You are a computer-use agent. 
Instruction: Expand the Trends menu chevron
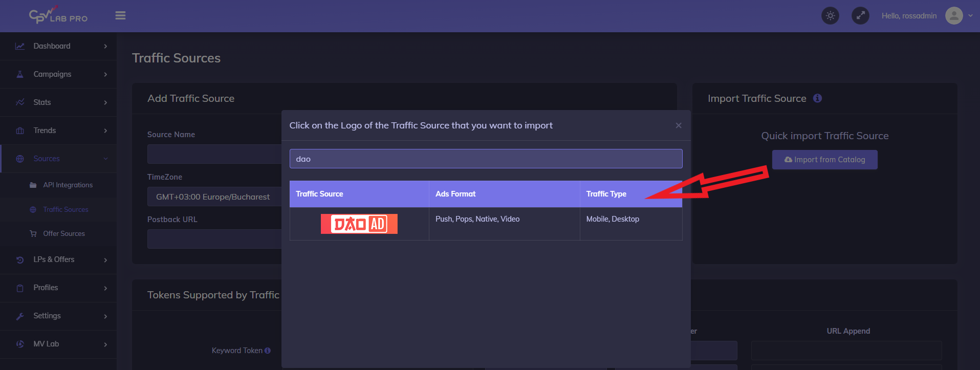pyautogui.click(x=105, y=130)
